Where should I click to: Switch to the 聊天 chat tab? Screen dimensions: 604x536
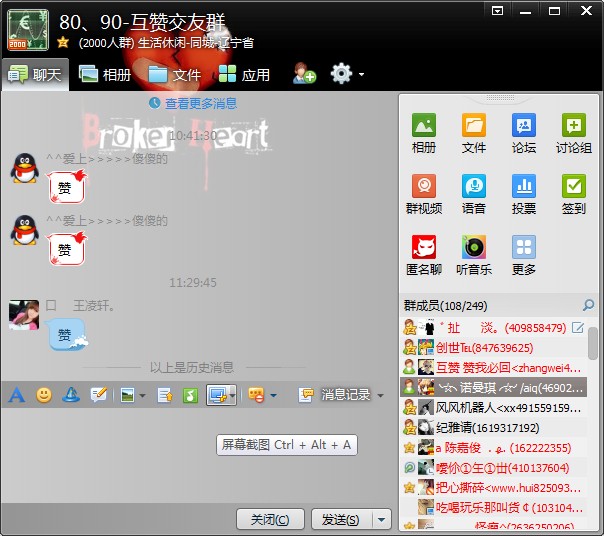(35, 74)
